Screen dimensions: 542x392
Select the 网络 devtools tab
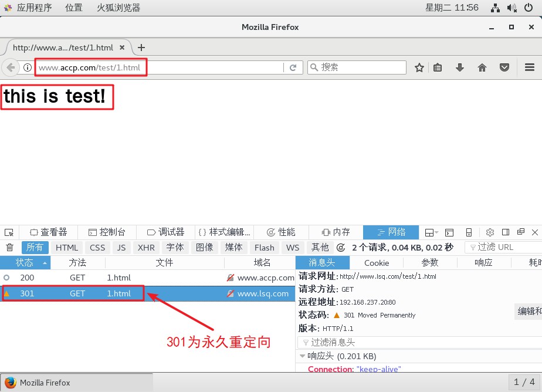pyautogui.click(x=391, y=232)
